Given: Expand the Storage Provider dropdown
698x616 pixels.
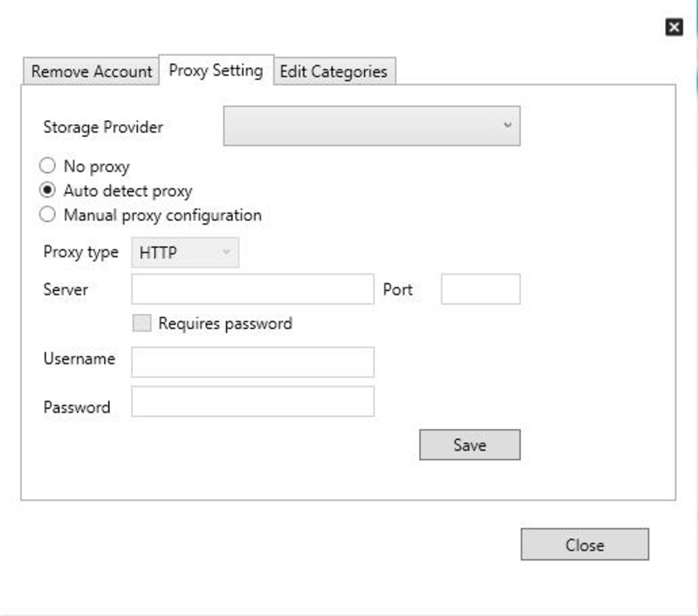Looking at the screenshot, I should coord(371,126).
